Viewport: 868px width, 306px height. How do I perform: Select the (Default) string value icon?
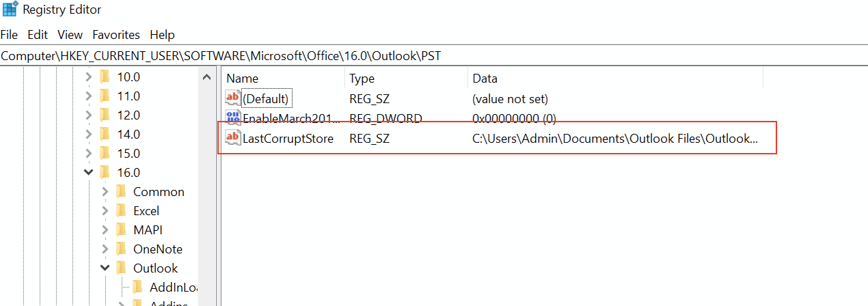233,99
